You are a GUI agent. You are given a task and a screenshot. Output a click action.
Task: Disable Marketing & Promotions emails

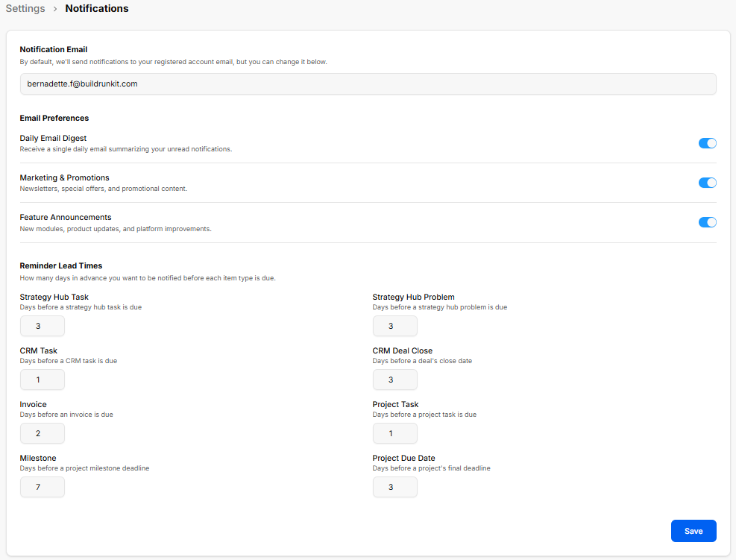(707, 183)
